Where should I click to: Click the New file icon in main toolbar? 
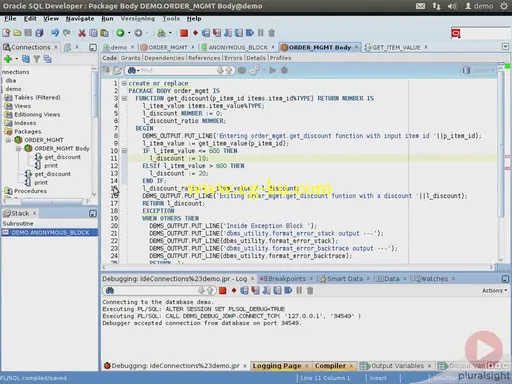(x=6, y=33)
